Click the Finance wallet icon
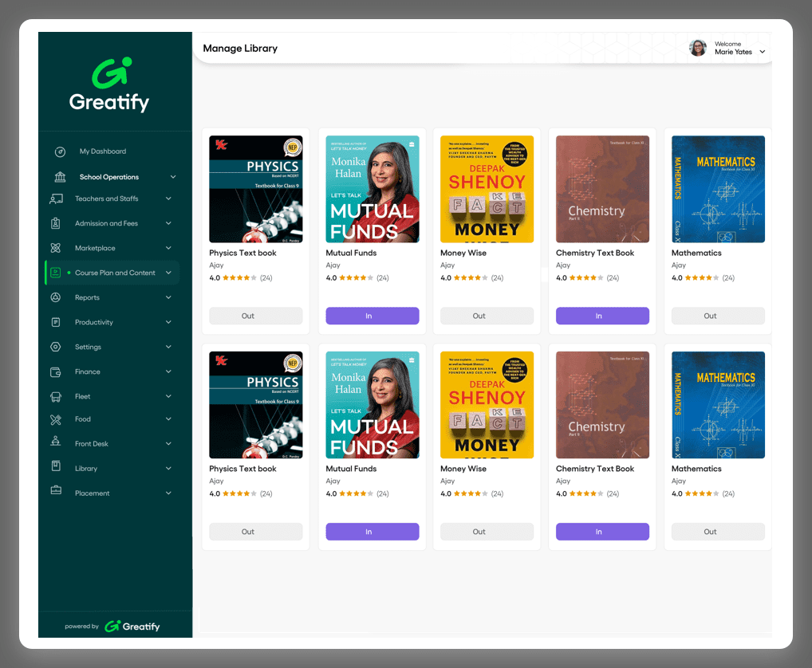The width and height of the screenshot is (812, 668). [x=56, y=371]
